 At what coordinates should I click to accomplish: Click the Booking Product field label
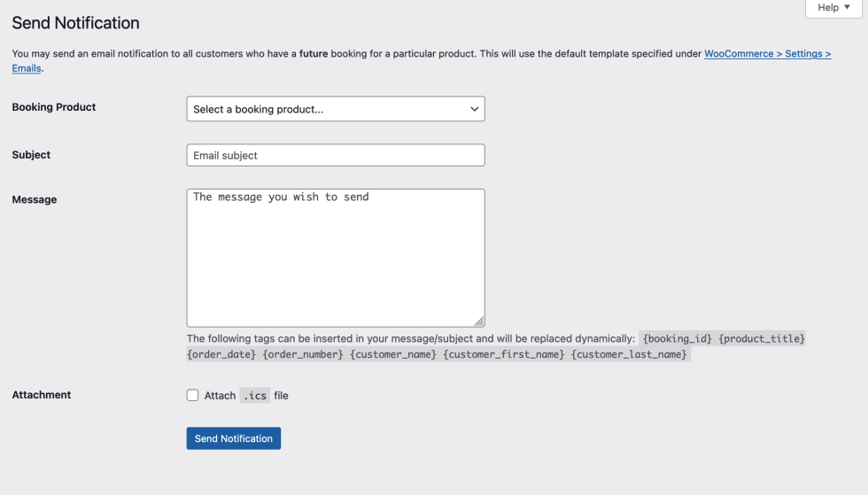click(54, 107)
